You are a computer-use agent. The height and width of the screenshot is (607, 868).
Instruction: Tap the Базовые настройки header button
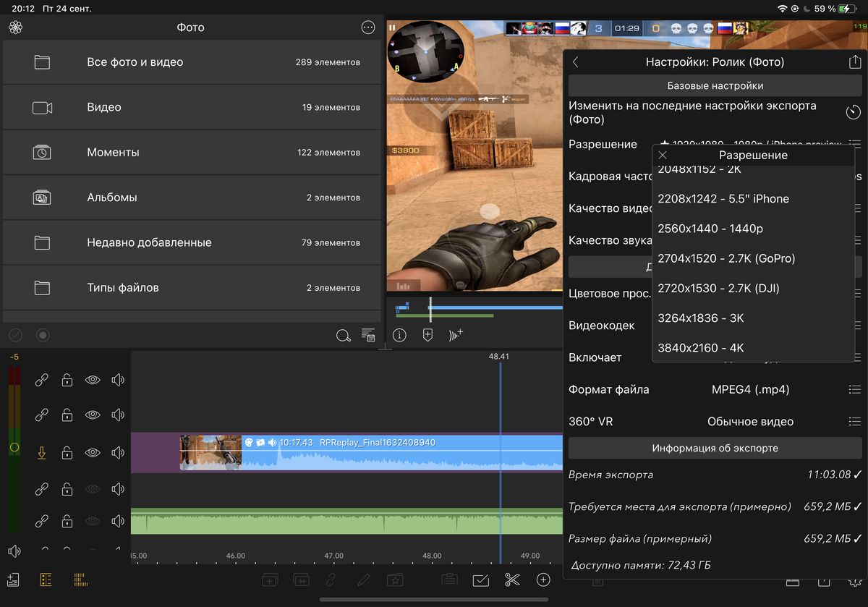(715, 85)
